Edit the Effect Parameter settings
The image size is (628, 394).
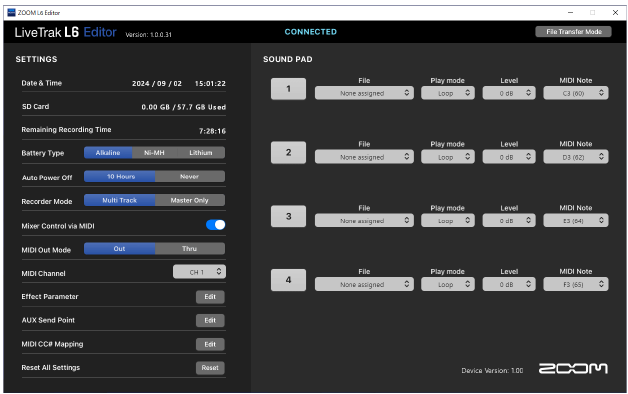[210, 297]
